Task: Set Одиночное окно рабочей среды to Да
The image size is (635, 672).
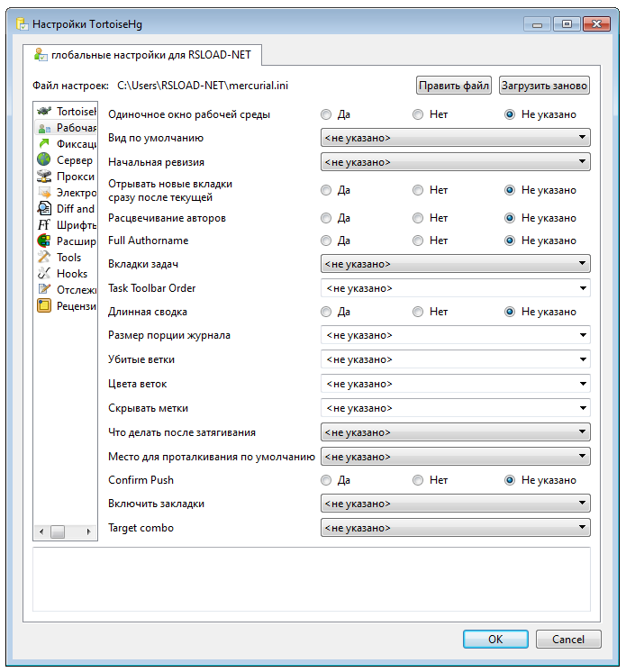Action: [326, 114]
